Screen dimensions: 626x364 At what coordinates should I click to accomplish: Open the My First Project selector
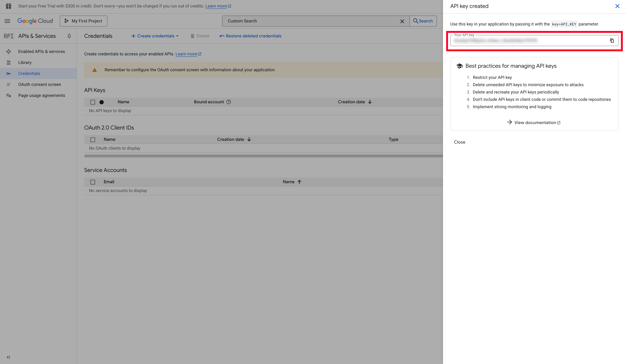tap(83, 21)
